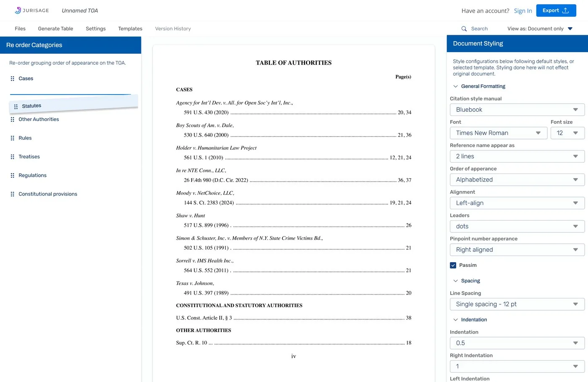588x382 pixels.
Task: Grab the drag handle beside Constitutional provisions
Action: tap(13, 194)
